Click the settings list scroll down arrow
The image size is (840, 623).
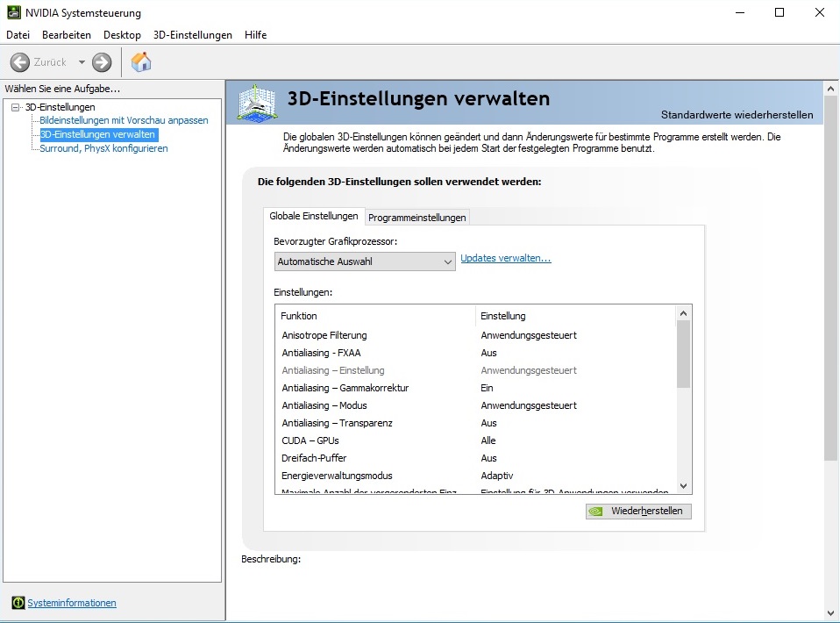click(x=683, y=486)
